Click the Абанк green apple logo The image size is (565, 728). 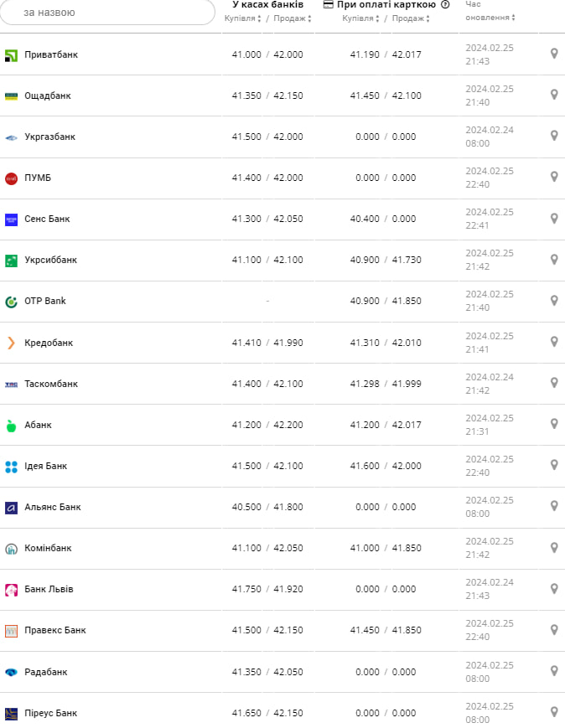(11, 425)
